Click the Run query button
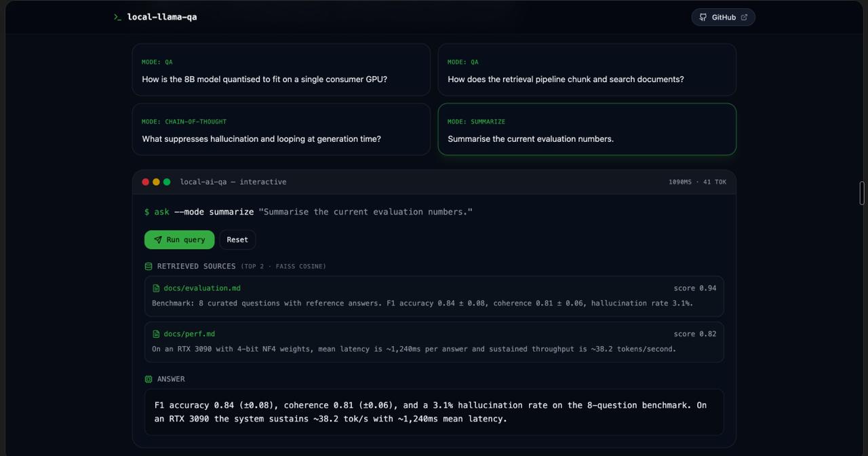The image size is (868, 456). [179, 240]
